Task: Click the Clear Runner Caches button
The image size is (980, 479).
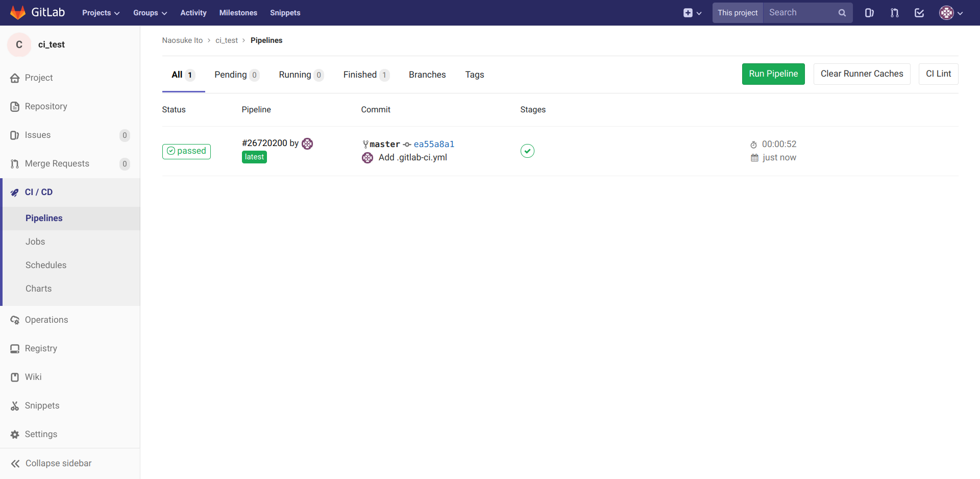Action: (862, 74)
